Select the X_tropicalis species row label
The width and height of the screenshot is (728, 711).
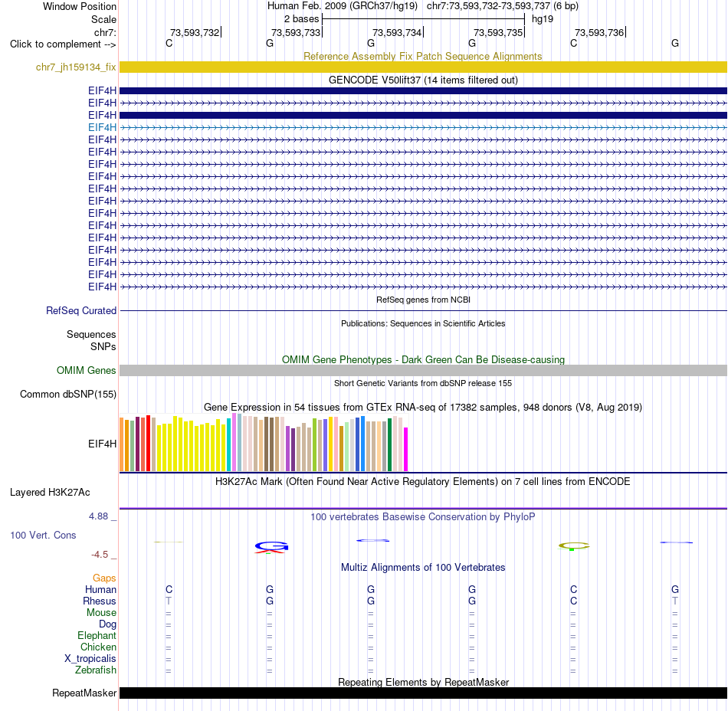[x=90, y=659]
